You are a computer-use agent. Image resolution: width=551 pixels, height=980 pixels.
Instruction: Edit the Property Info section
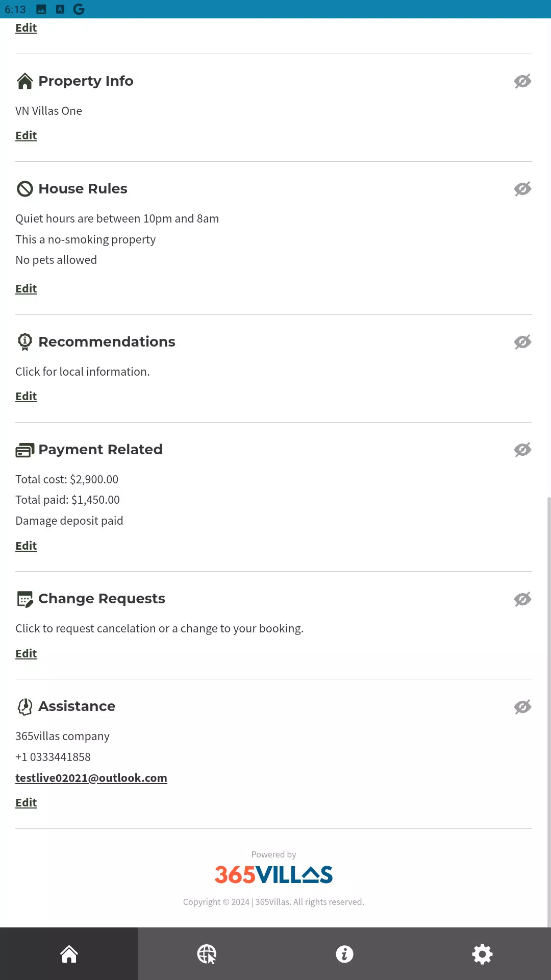pyautogui.click(x=26, y=135)
